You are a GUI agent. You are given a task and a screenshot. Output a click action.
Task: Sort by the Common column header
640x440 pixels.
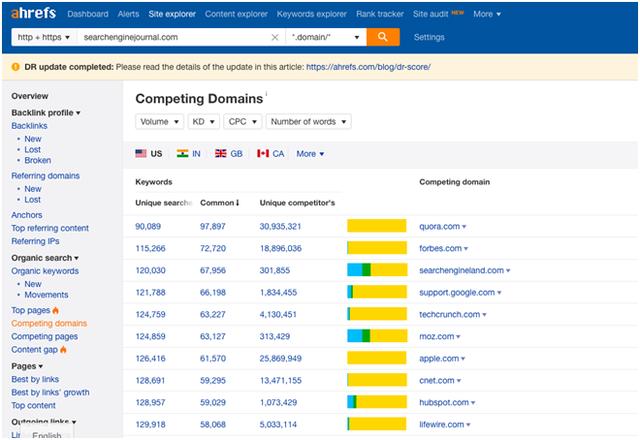click(220, 203)
